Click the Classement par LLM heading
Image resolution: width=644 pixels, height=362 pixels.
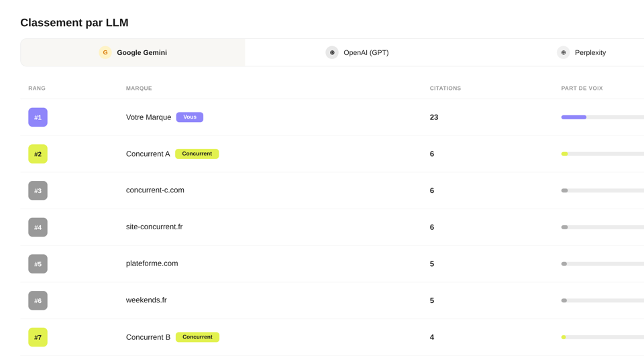click(74, 23)
